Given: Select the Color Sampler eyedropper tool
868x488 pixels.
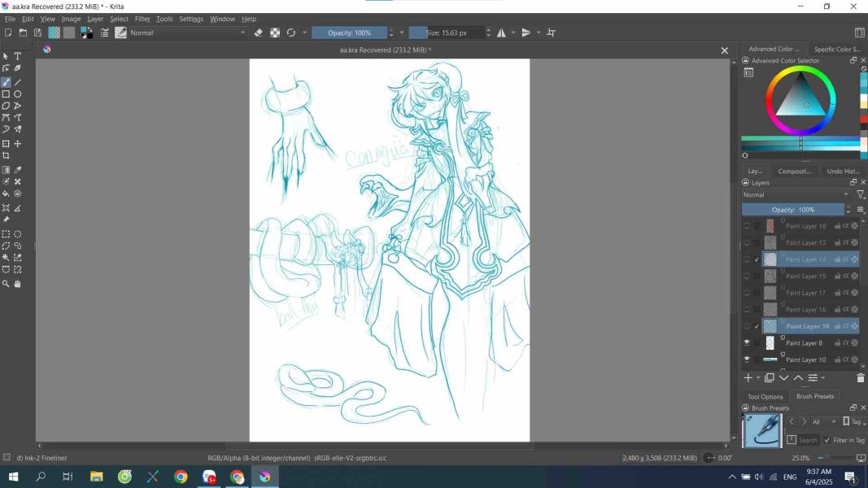Looking at the screenshot, I should [18, 170].
